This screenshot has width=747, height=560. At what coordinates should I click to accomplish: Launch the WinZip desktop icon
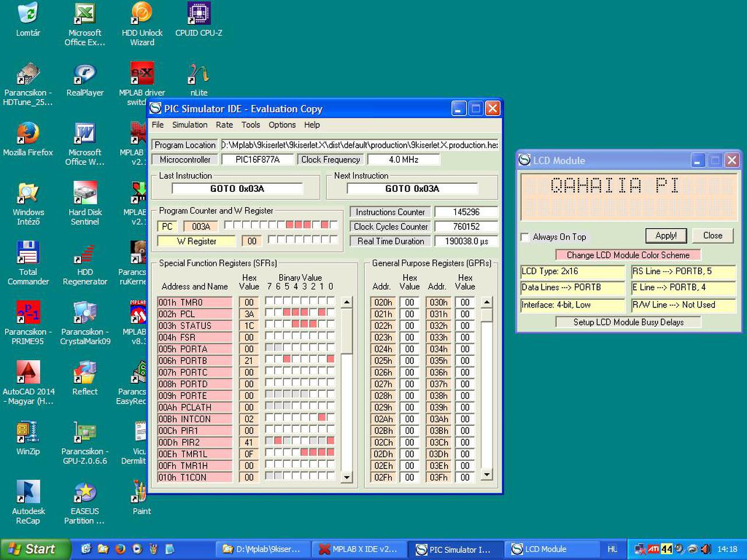[x=28, y=438]
